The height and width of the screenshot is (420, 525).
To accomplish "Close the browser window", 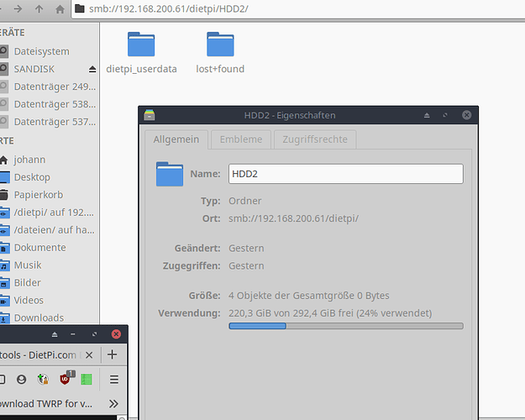I will pyautogui.click(x=116, y=334).
